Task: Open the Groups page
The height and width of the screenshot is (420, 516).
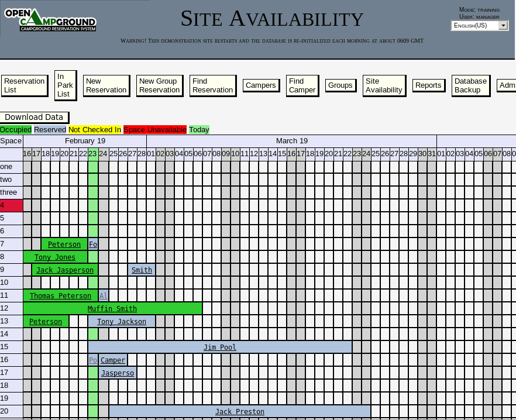Action: (340, 85)
